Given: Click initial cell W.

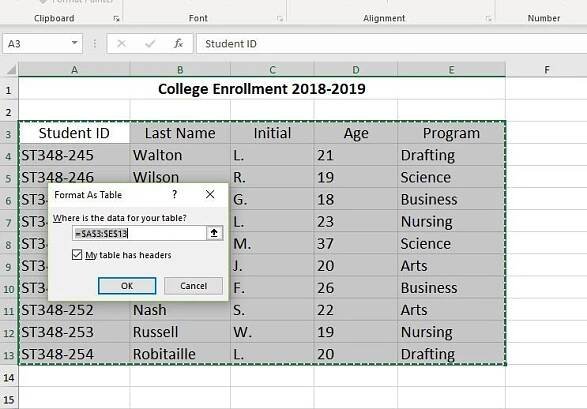Looking at the screenshot, I should click(x=272, y=332).
